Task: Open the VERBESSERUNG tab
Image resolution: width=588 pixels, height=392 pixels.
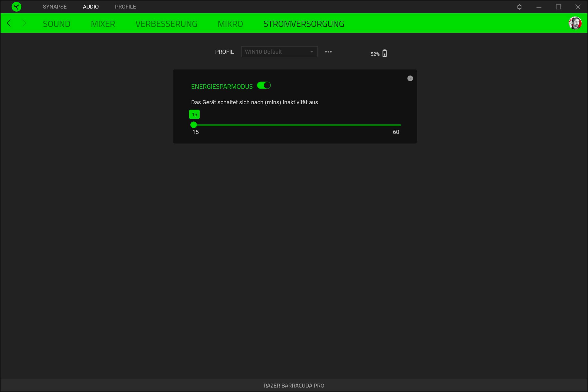Action: tap(166, 24)
